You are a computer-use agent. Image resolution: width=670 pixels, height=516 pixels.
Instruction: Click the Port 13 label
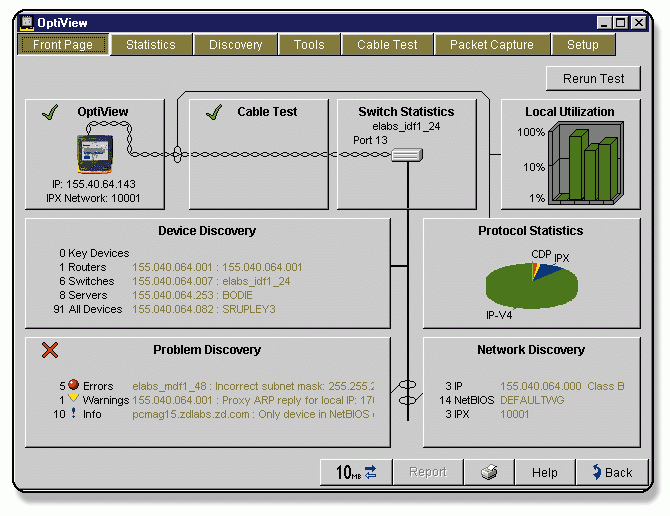pyautogui.click(x=370, y=140)
